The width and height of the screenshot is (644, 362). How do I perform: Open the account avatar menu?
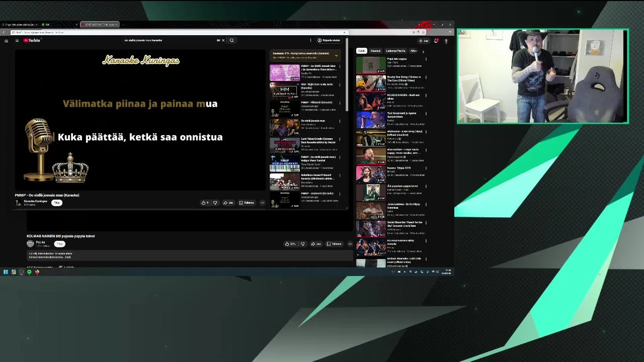click(446, 41)
